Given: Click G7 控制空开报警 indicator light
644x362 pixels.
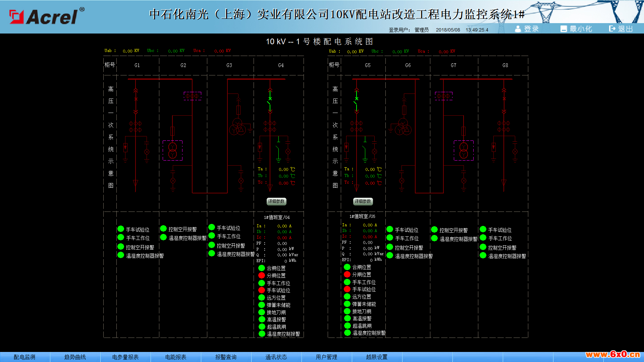Looking at the screenshot, I should pyautogui.click(x=434, y=230).
